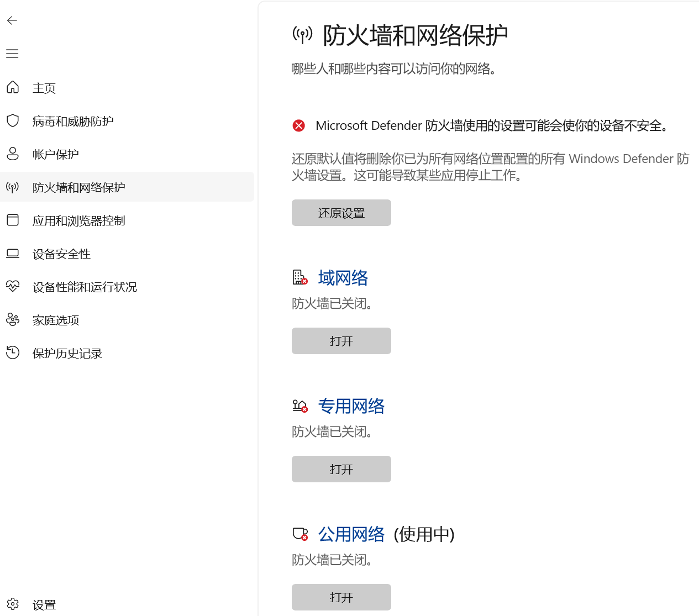Click the antenna icon in the page header
Screen dimensions: 699x616
click(x=302, y=35)
